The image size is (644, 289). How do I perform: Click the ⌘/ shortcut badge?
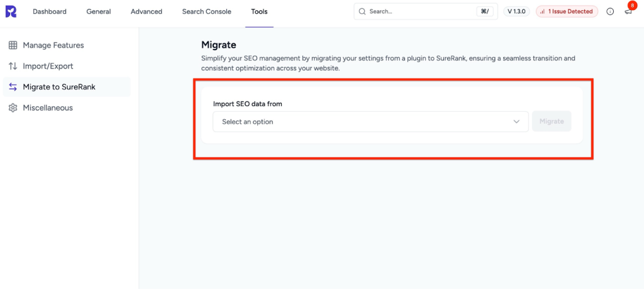pyautogui.click(x=485, y=11)
